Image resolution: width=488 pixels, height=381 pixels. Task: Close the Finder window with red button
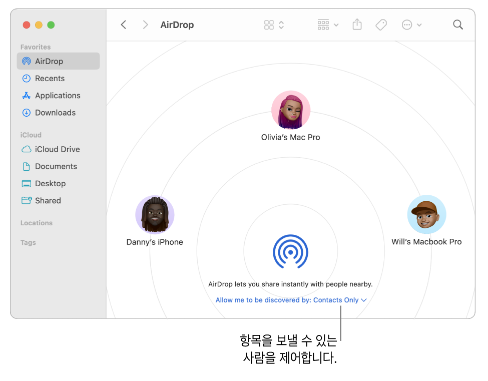26,25
